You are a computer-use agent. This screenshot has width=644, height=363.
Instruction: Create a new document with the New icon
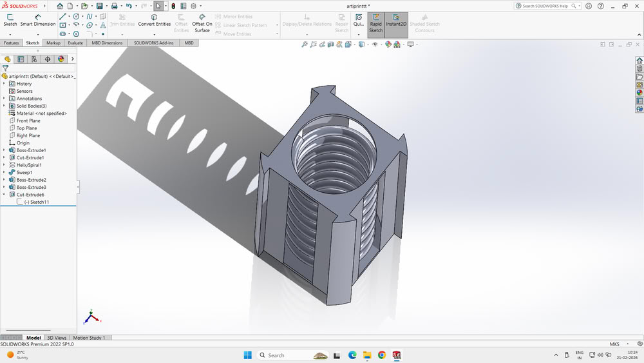(70, 6)
